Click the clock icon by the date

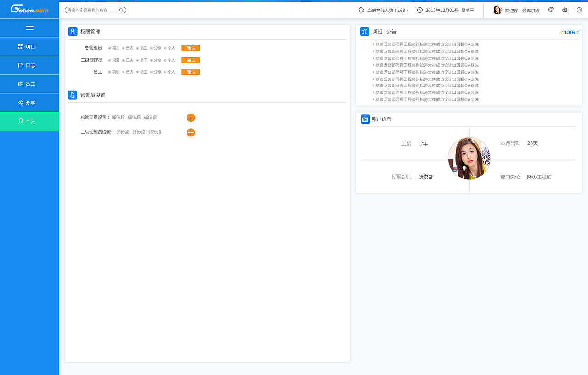pyautogui.click(x=420, y=10)
